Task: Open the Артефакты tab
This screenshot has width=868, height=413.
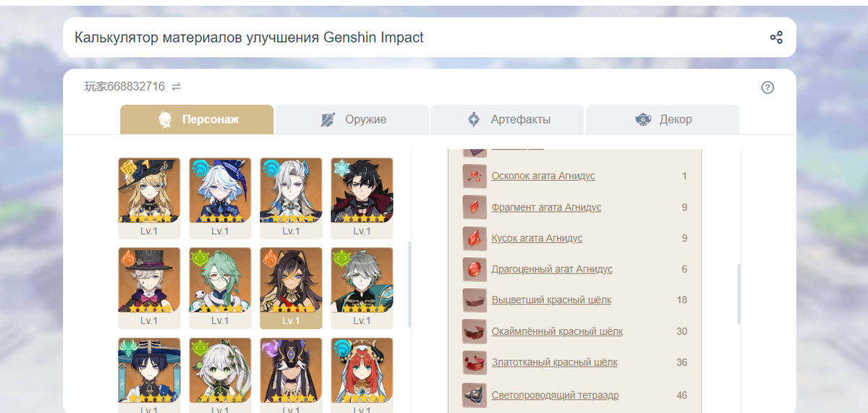Action: point(507,119)
